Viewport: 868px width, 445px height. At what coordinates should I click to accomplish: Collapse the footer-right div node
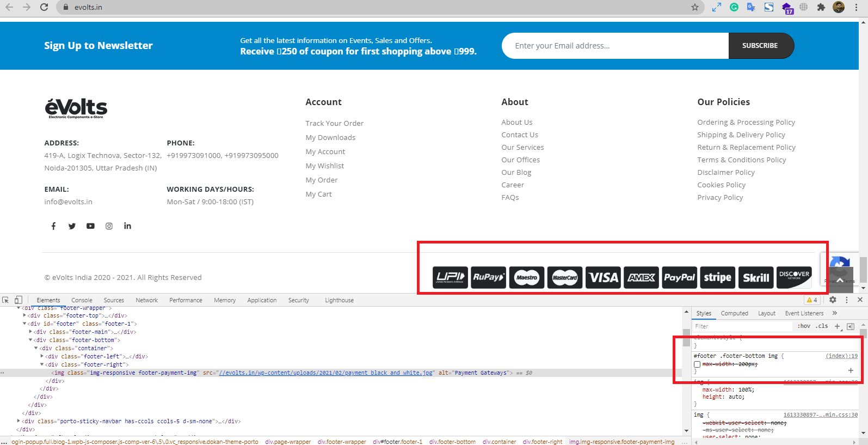point(42,364)
